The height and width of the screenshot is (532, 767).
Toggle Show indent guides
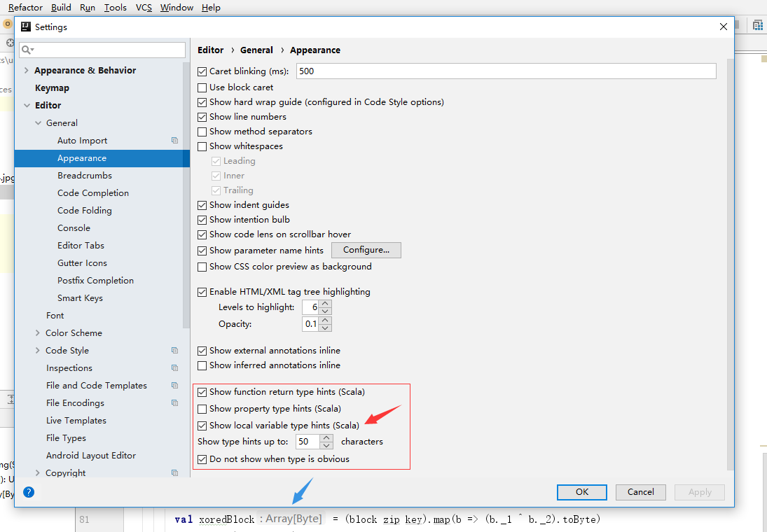pyautogui.click(x=202, y=205)
